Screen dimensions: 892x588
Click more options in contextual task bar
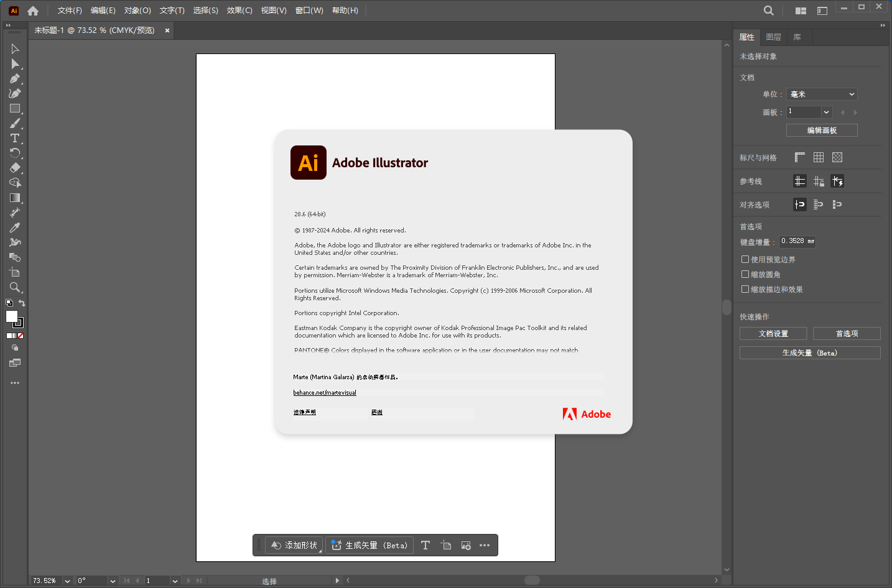tap(485, 545)
